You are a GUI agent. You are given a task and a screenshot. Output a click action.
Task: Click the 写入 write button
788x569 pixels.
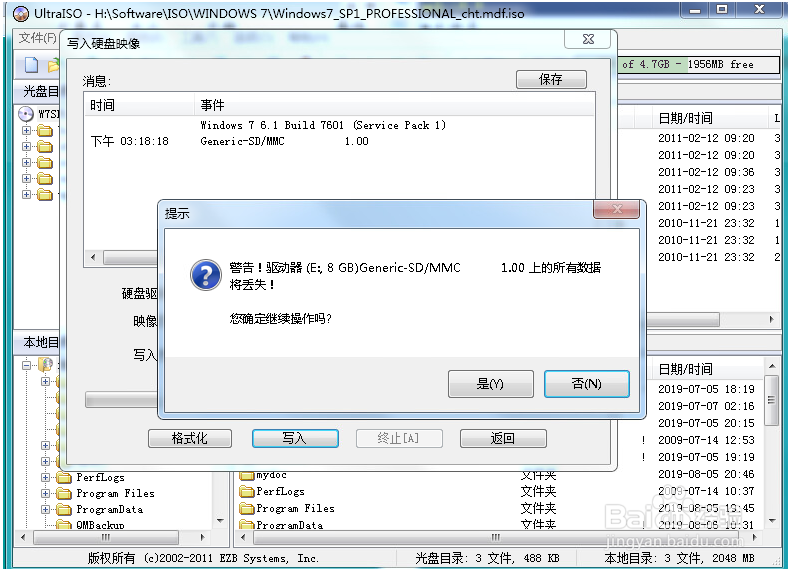(x=295, y=438)
